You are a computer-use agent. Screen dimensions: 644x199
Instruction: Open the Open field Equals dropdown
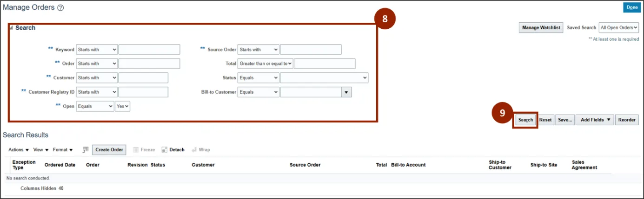pyautogui.click(x=95, y=106)
